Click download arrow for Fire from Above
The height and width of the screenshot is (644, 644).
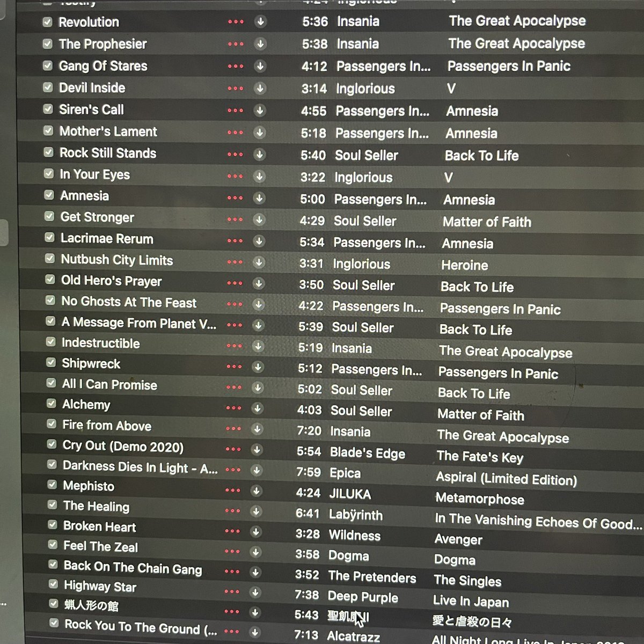pyautogui.click(x=257, y=429)
